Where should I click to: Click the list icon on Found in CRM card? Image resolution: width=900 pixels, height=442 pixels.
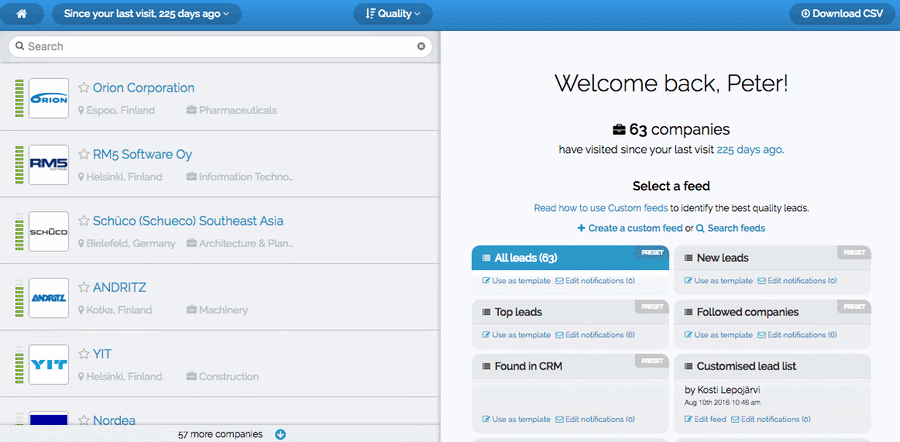point(486,366)
